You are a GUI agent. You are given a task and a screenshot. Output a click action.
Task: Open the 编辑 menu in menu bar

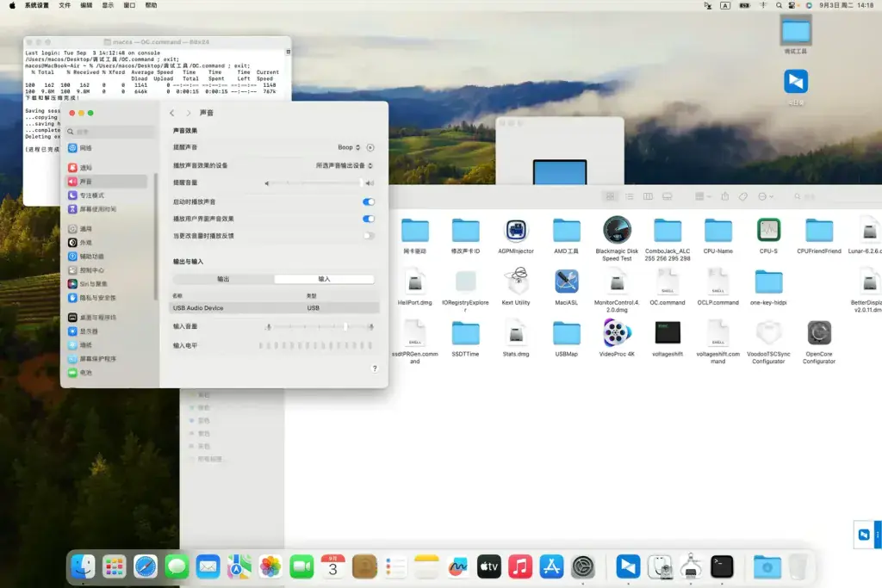pos(86,5)
